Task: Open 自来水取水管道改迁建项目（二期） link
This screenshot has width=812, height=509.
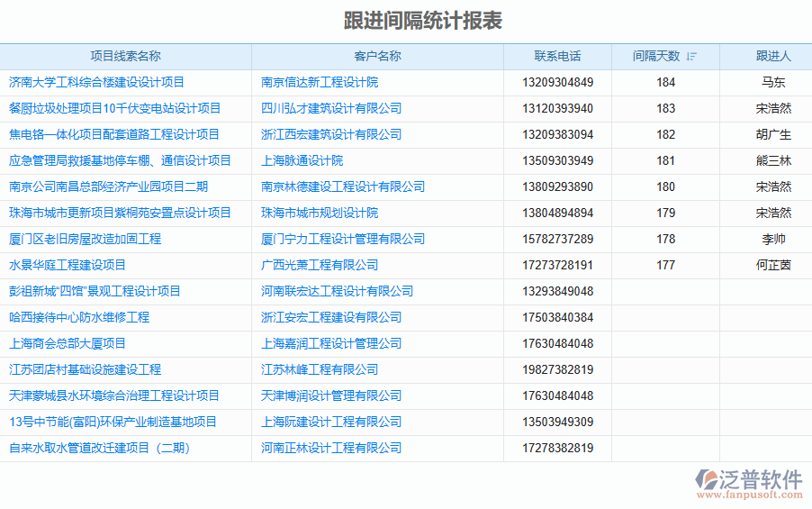Action: [99, 448]
